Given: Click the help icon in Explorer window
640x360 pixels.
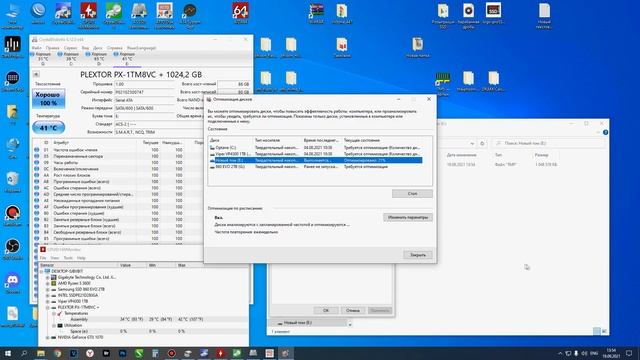Looking at the screenshot, I should 605,132.
